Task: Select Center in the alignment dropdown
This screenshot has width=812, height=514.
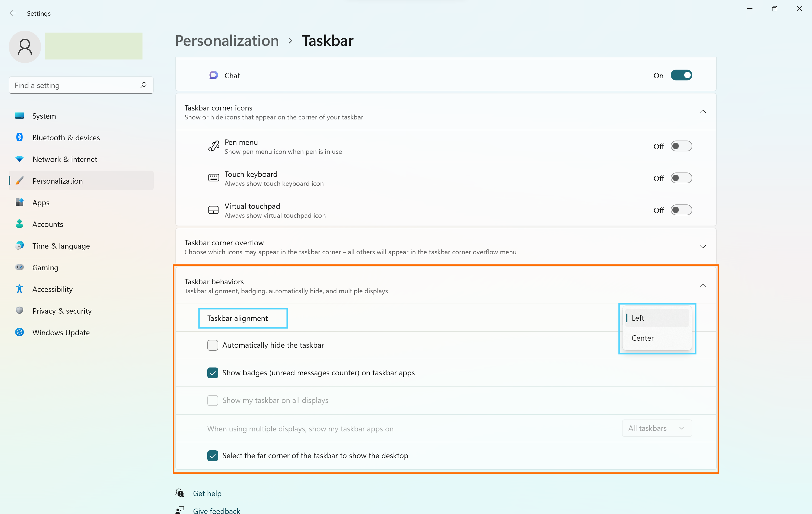Action: point(642,338)
